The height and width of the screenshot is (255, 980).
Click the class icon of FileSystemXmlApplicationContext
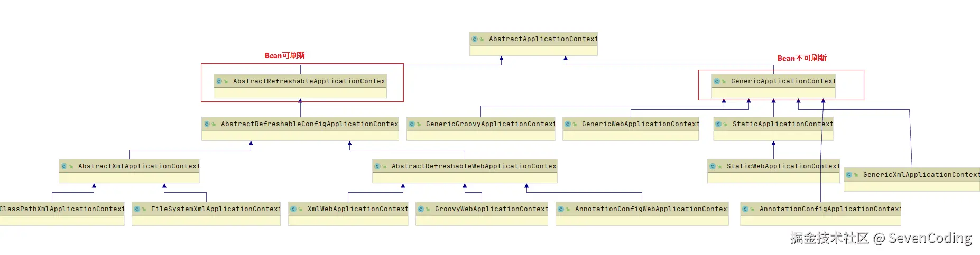pyautogui.click(x=137, y=209)
